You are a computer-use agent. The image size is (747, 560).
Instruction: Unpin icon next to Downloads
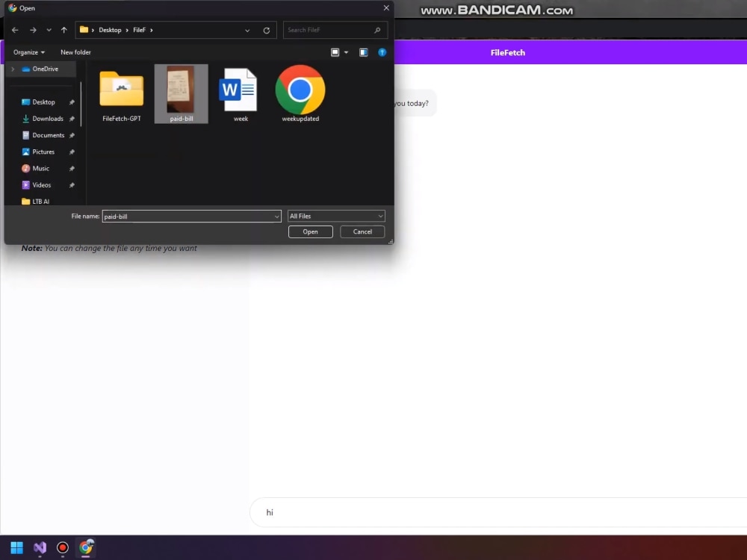point(72,119)
